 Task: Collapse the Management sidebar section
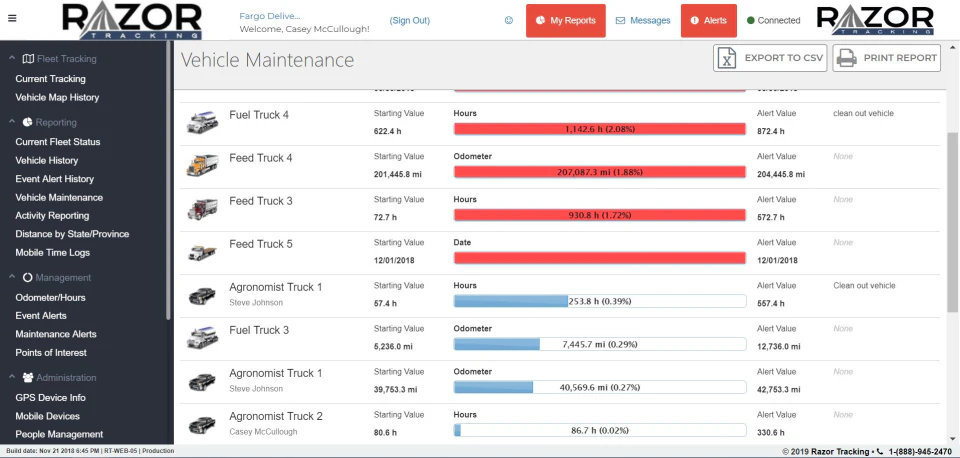pyautogui.click(x=11, y=278)
